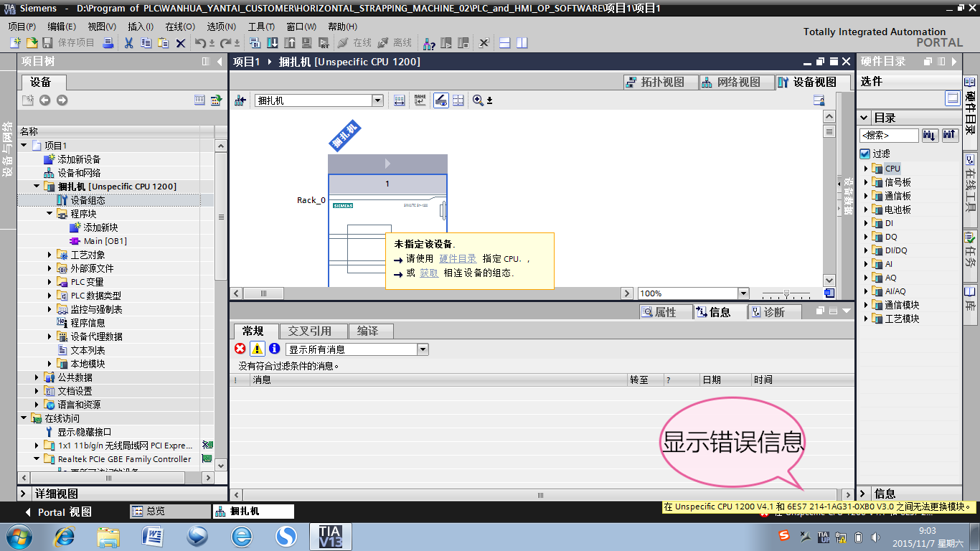Switch to the 网络视图 tab
Viewport: 980px width, 551px height.
[x=736, y=82]
